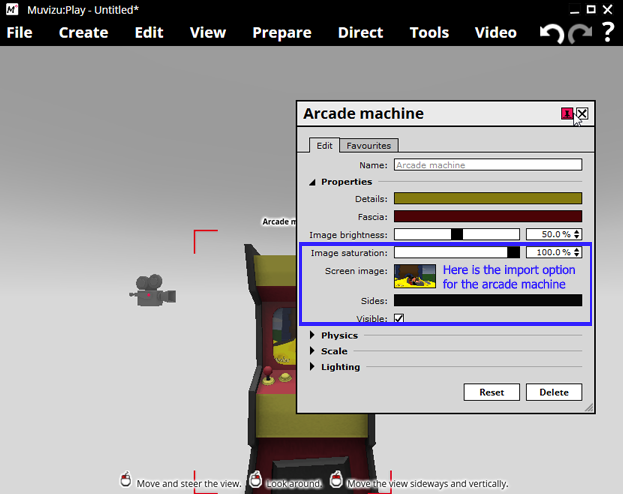This screenshot has width=623, height=494.
Task: Expand the Physics section
Action: pos(313,335)
